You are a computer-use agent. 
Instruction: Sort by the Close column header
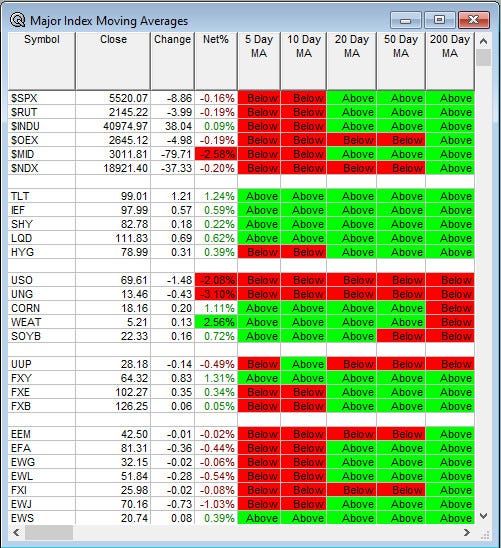point(113,61)
